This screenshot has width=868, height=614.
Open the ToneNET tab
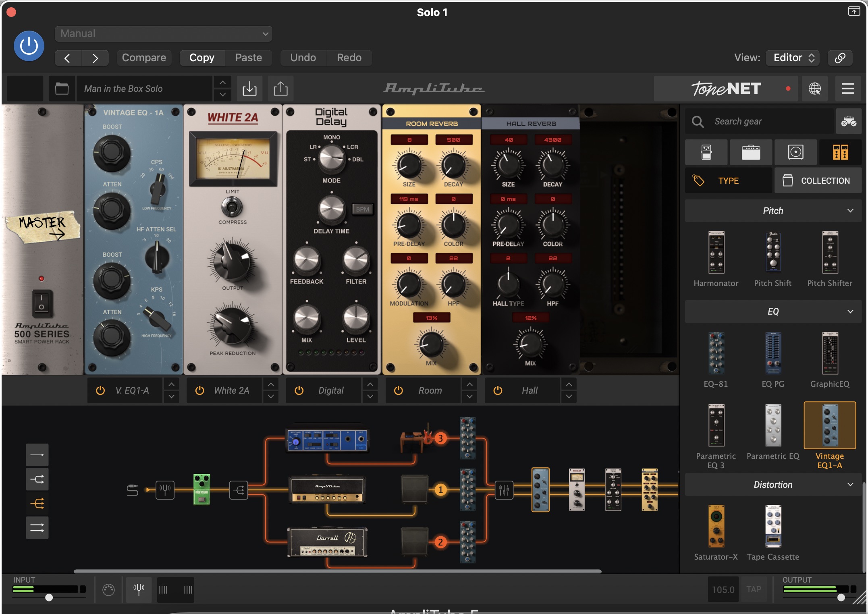pos(726,88)
